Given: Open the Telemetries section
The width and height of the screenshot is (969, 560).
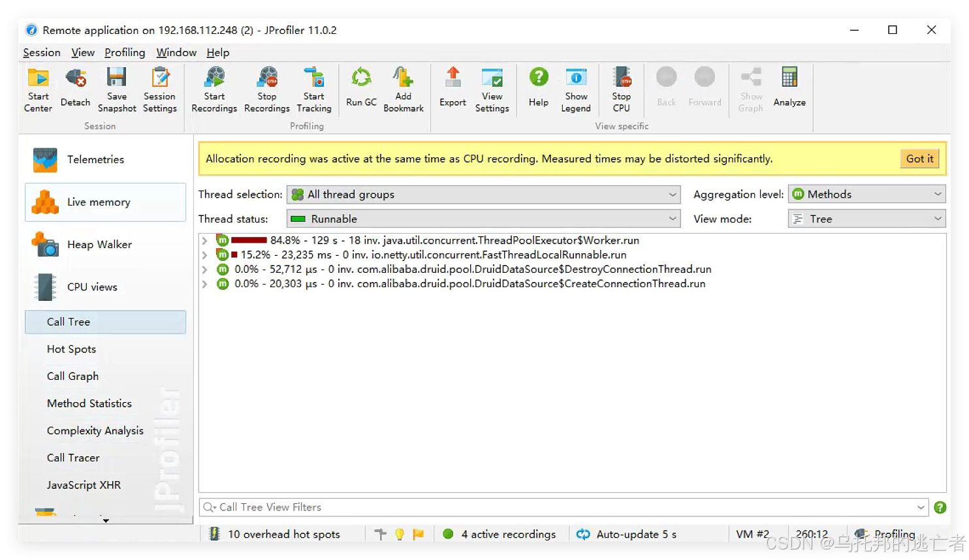Looking at the screenshot, I should (x=106, y=159).
